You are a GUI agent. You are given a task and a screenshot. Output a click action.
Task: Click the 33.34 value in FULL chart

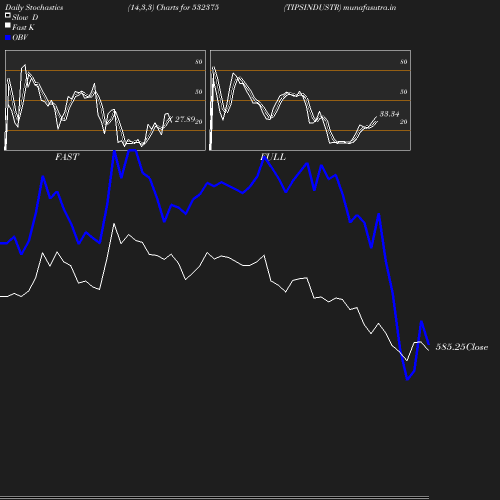tap(389, 114)
